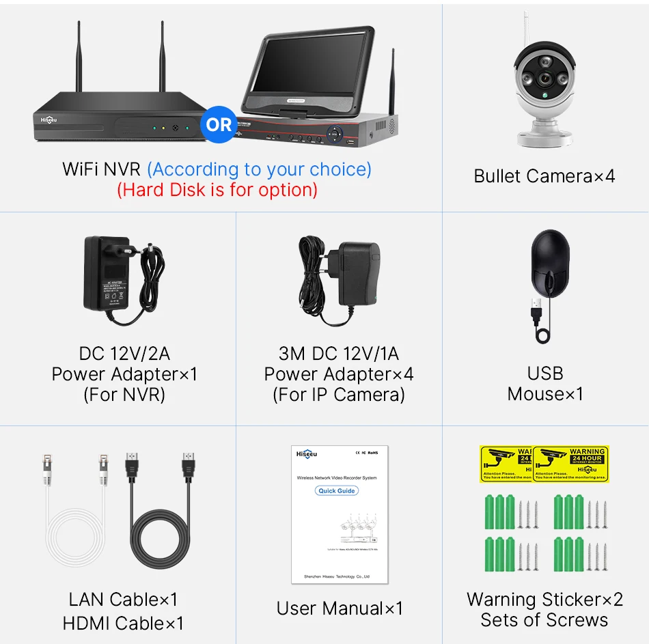
Task: Click the blue OR circle badge
Action: (219, 124)
